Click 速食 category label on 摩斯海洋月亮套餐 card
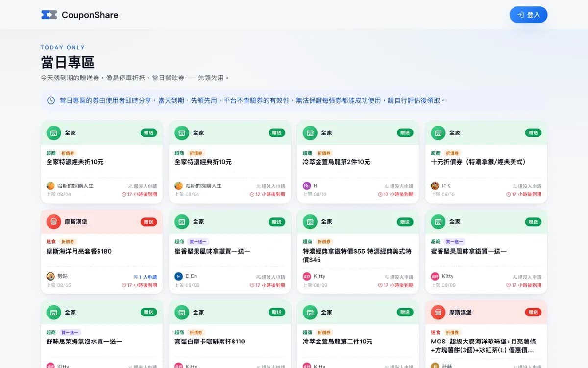The height and width of the screenshot is (368, 588). (x=51, y=242)
